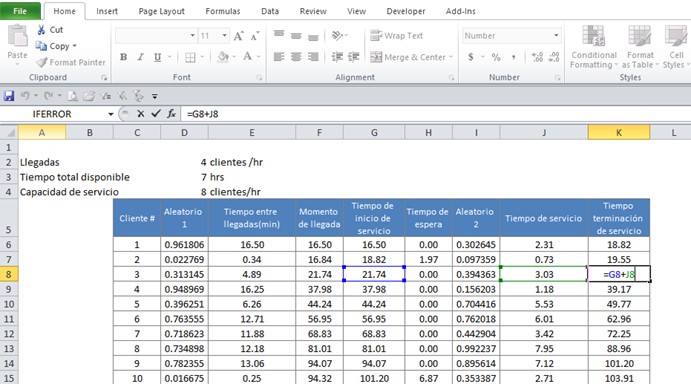The image size is (691, 384).
Task: Click the Copy icon
Action: pyautogui.click(x=41, y=46)
